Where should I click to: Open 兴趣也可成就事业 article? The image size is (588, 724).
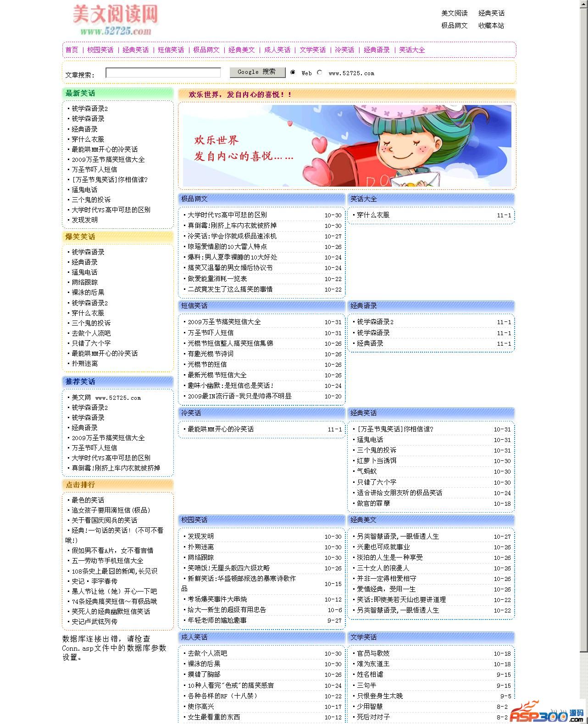point(383,547)
